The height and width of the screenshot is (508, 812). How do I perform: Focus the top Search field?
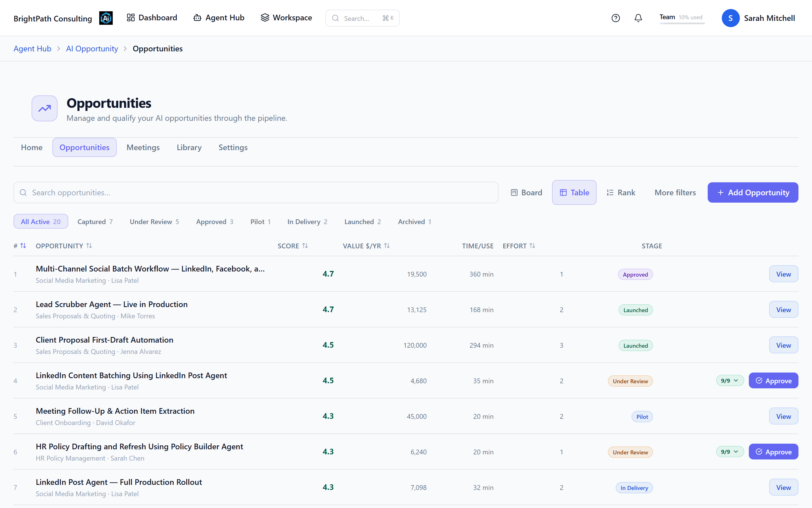coord(362,18)
